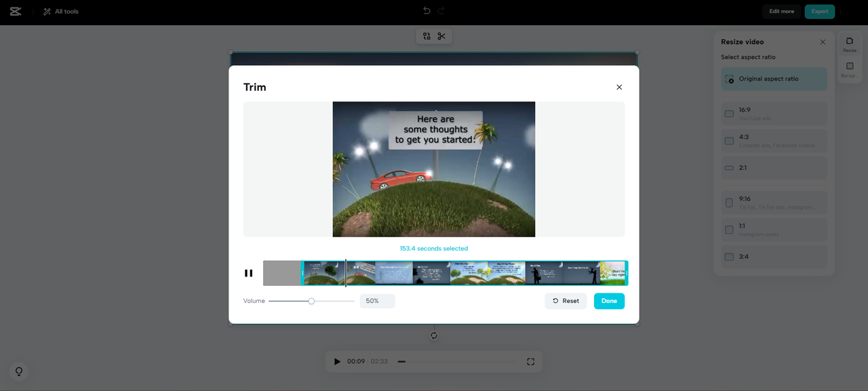Click the fullscreen icon on the player bar
The image size is (868, 391).
530,361
